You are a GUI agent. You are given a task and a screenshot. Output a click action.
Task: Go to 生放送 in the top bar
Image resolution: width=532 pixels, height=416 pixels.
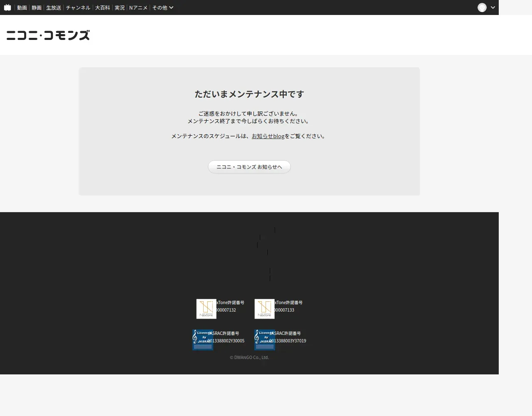54,7
